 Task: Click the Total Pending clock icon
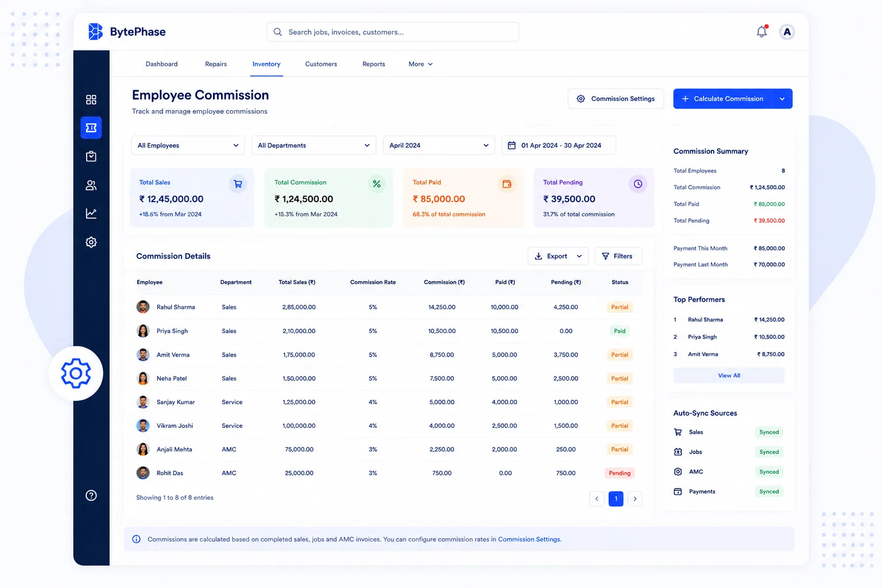pyautogui.click(x=638, y=184)
